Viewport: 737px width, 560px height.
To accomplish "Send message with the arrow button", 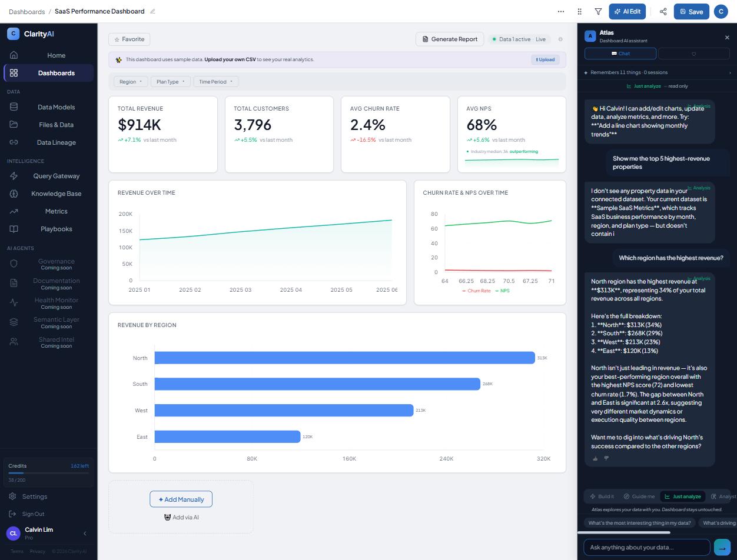I will [x=722, y=548].
